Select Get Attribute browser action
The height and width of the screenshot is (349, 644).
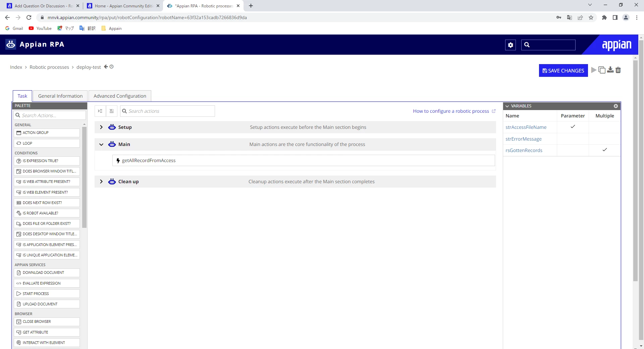47,333
